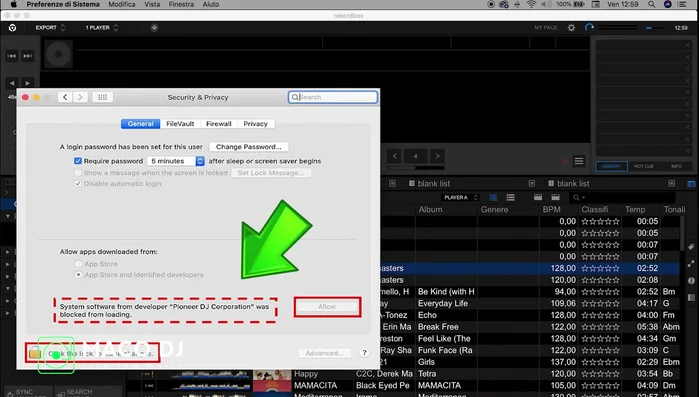
Task: Click the search forward arrow button
Action: tap(28, 83)
